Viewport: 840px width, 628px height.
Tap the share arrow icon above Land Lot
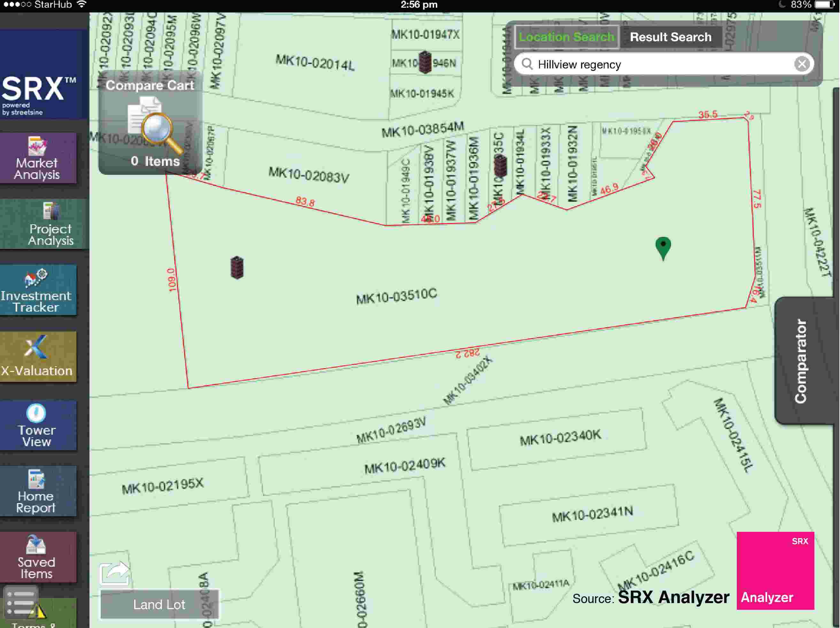[114, 573]
